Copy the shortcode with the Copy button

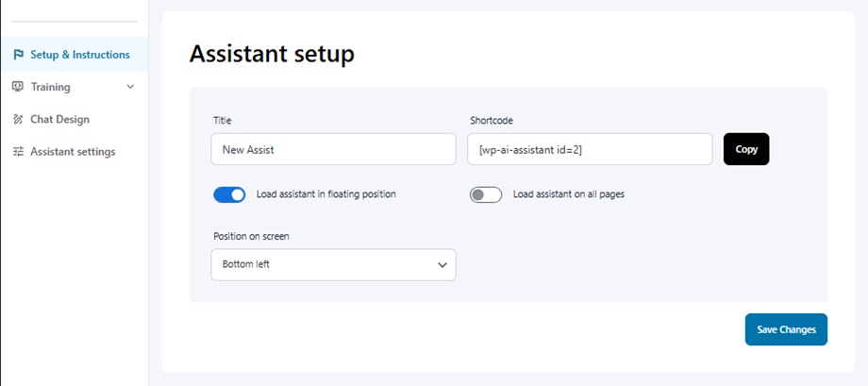coord(745,149)
